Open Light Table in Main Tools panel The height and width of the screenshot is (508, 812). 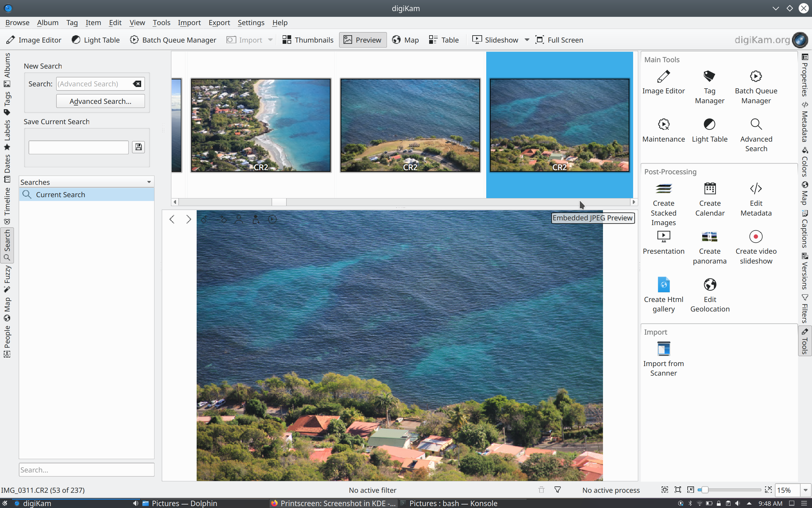tap(710, 131)
